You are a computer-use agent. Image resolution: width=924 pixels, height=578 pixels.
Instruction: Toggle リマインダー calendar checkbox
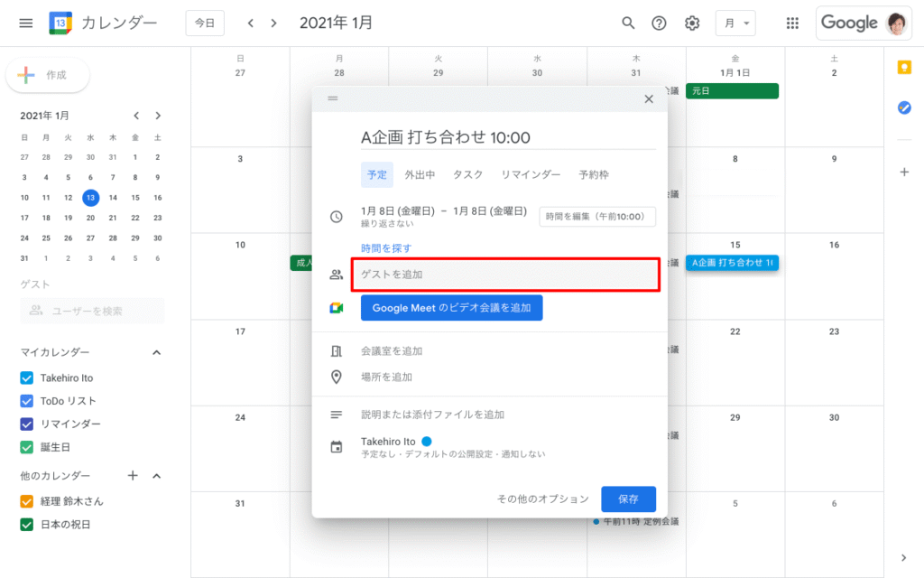coord(26,424)
